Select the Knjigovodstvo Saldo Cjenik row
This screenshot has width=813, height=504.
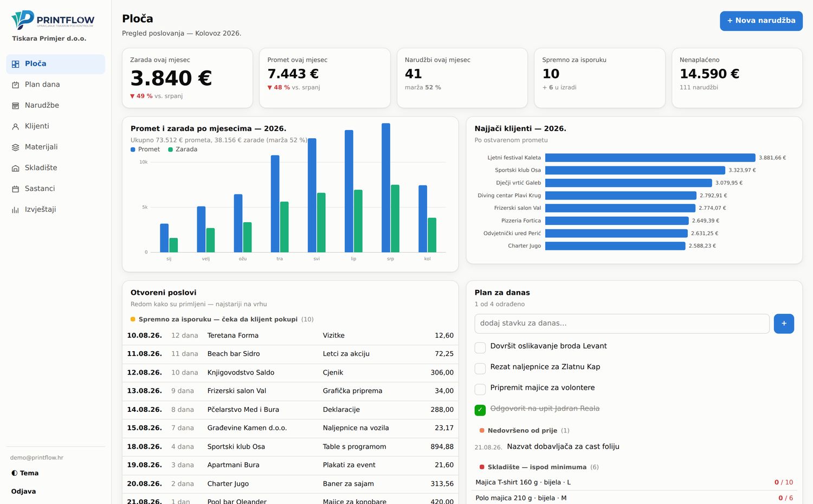coord(290,373)
